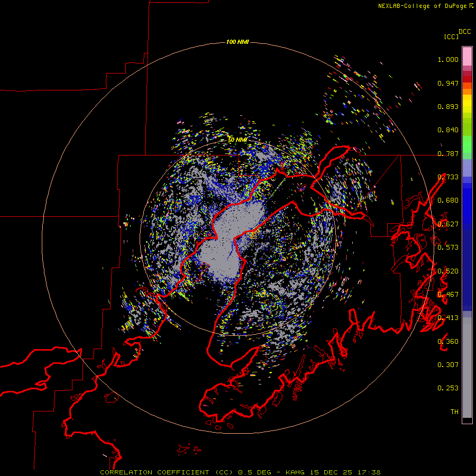
Task: Click the 0.360 color scale label
Action: (x=448, y=341)
